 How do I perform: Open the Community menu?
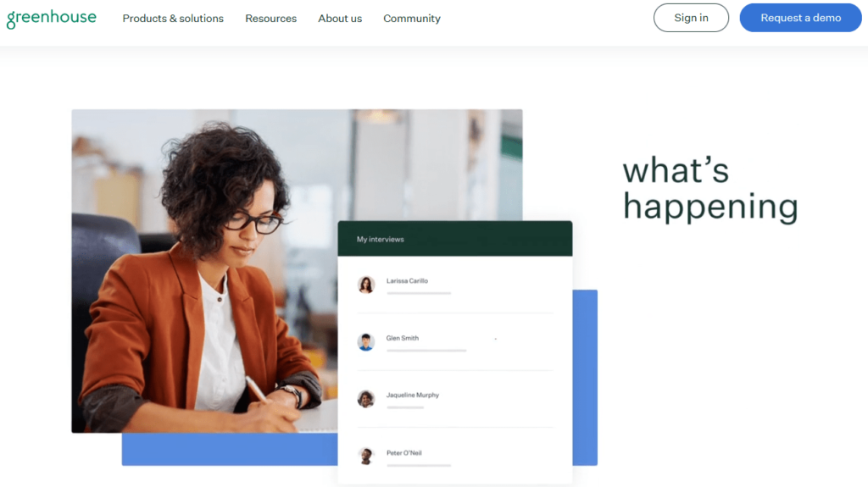click(412, 19)
